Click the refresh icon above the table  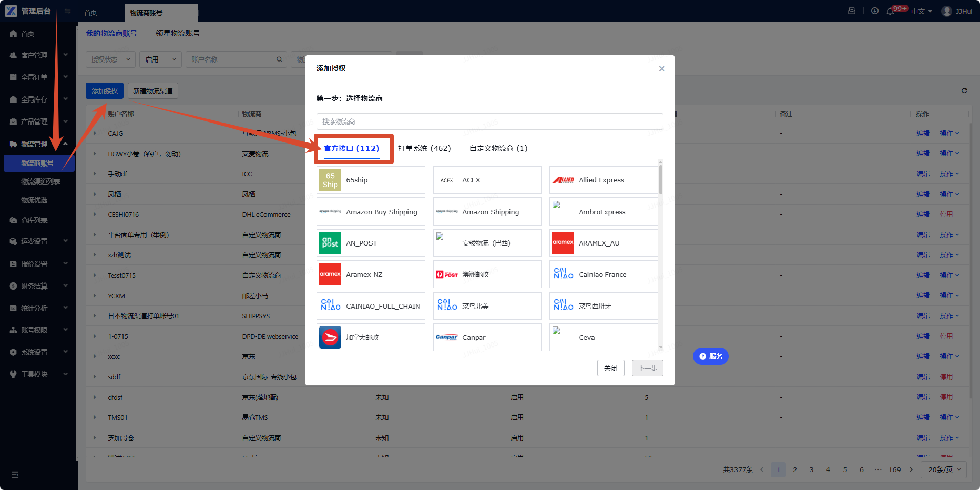tap(964, 91)
